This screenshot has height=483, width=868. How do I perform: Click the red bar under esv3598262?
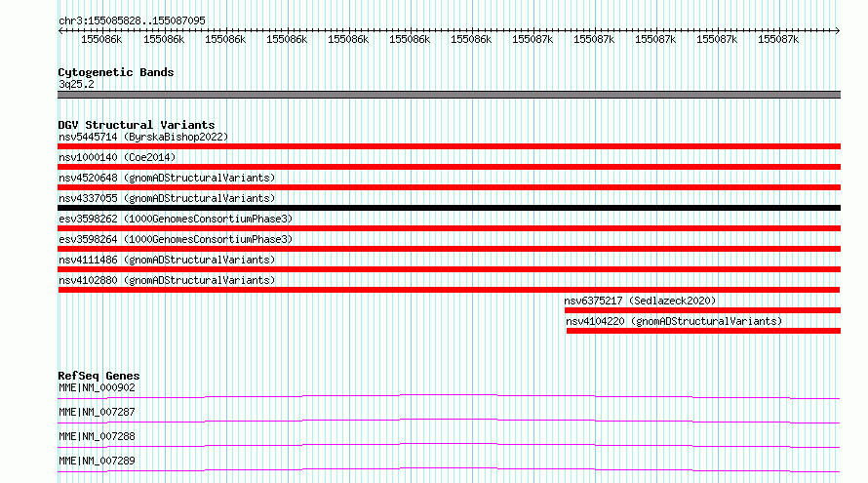pyautogui.click(x=449, y=228)
